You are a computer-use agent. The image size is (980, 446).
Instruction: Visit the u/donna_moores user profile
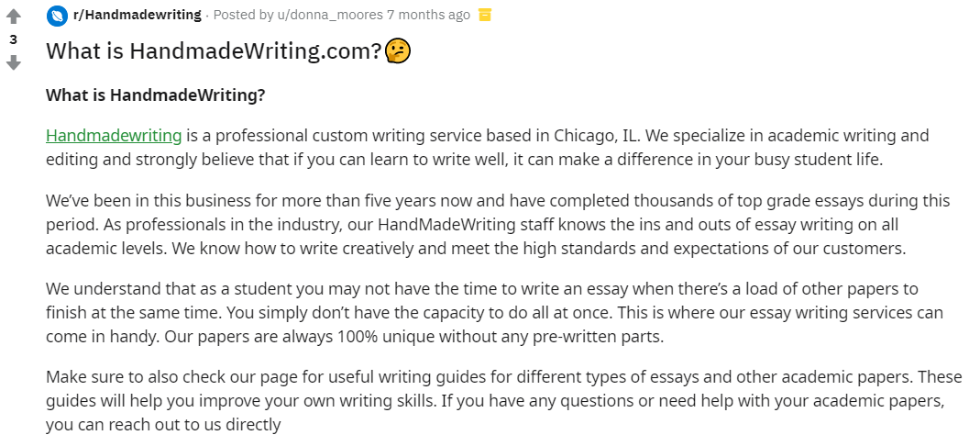pyautogui.click(x=330, y=15)
